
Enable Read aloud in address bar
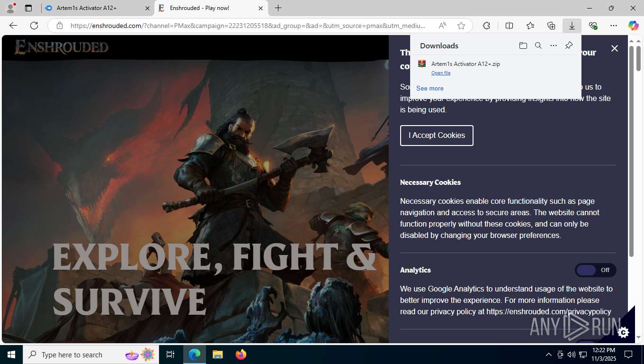442,26
